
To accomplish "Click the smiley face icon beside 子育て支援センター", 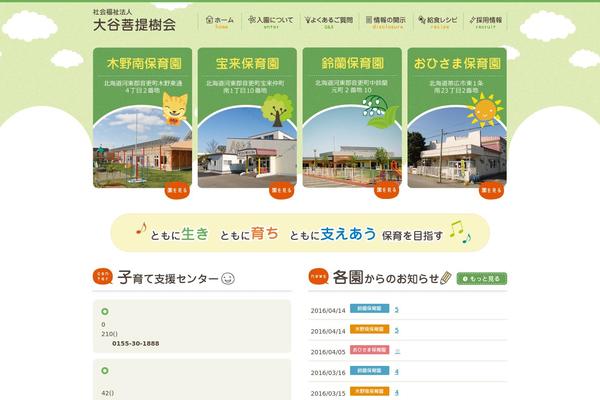I will [x=228, y=278].
